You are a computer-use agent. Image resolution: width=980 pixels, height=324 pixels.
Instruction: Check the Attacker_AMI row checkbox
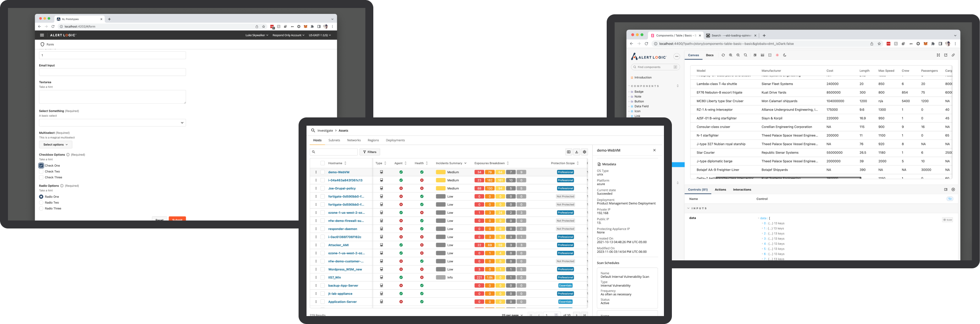[322, 245]
